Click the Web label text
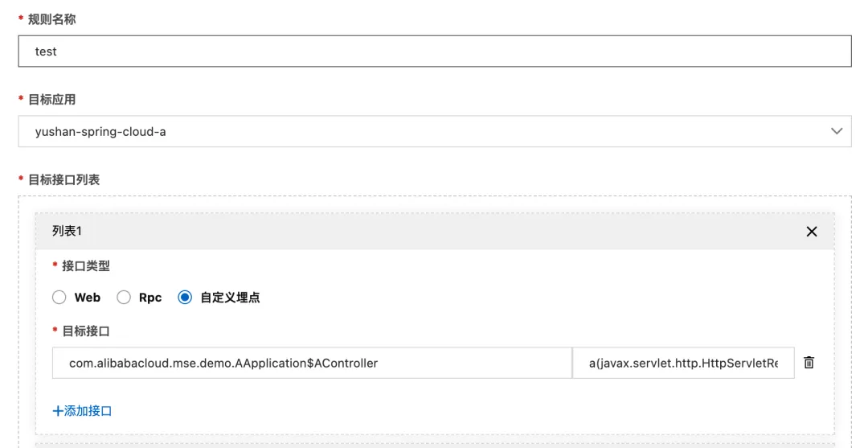868x448 pixels. [x=88, y=298]
